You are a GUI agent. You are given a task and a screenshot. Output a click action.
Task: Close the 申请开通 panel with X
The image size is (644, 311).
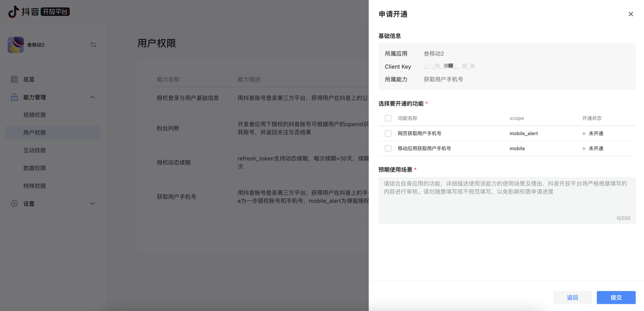(630, 14)
